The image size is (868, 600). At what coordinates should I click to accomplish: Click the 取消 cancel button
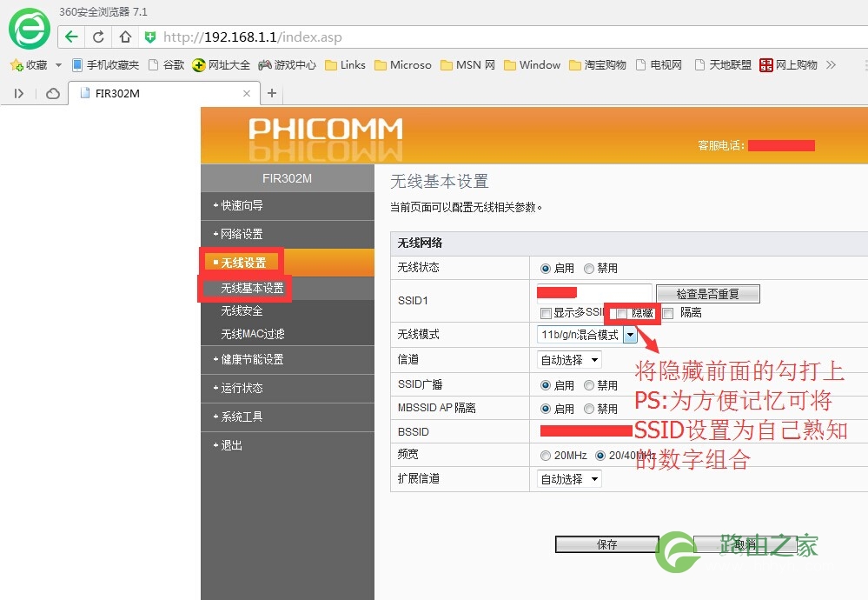(x=745, y=544)
